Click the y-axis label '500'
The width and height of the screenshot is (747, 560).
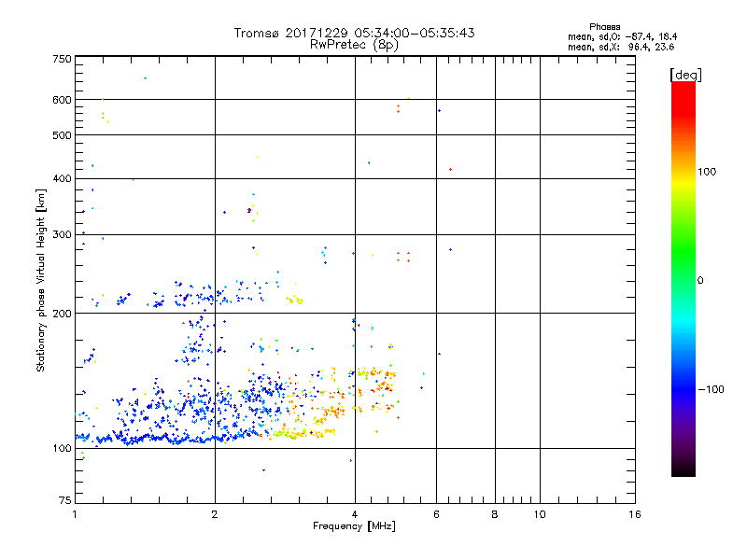(62, 135)
